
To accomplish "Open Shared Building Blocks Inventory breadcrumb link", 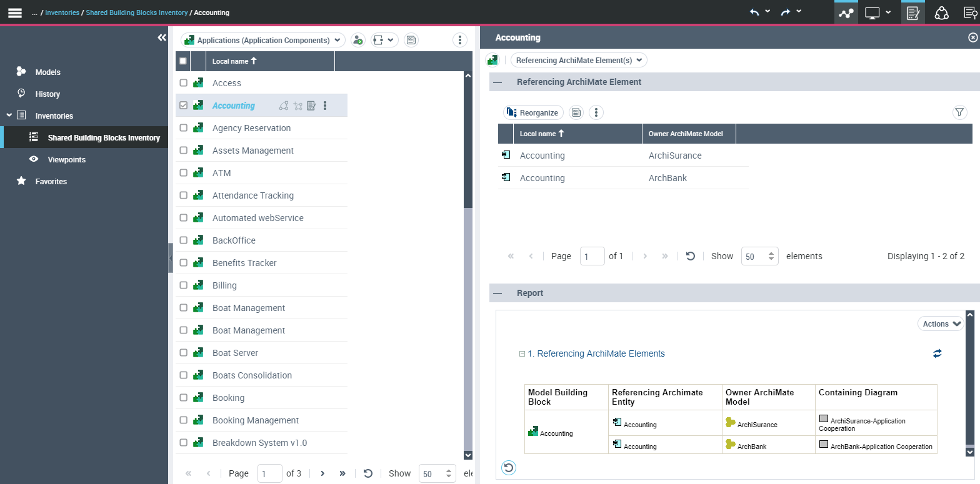I will point(136,12).
